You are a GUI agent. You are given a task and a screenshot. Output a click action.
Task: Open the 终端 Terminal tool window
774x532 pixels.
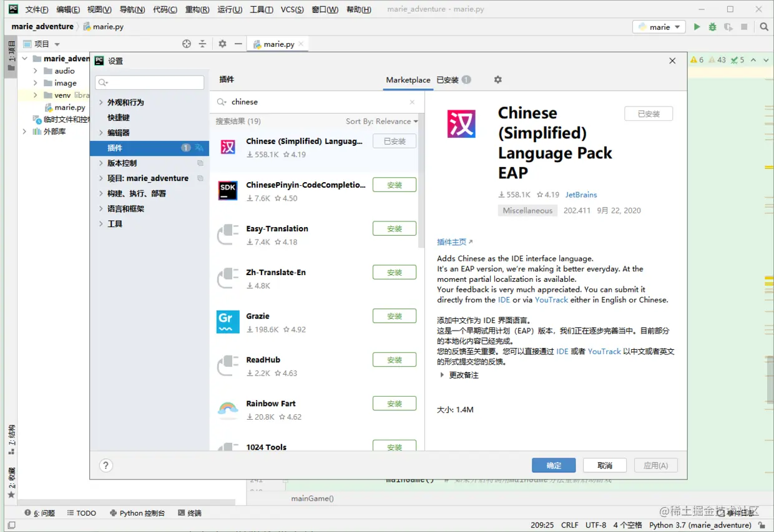tap(189, 513)
